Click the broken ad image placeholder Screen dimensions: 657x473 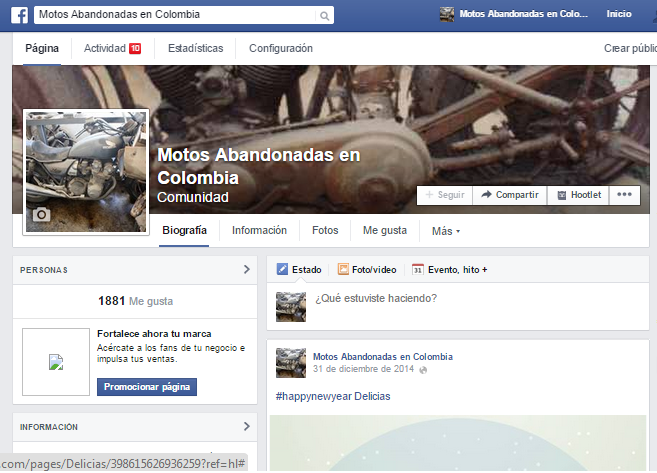[56, 362]
